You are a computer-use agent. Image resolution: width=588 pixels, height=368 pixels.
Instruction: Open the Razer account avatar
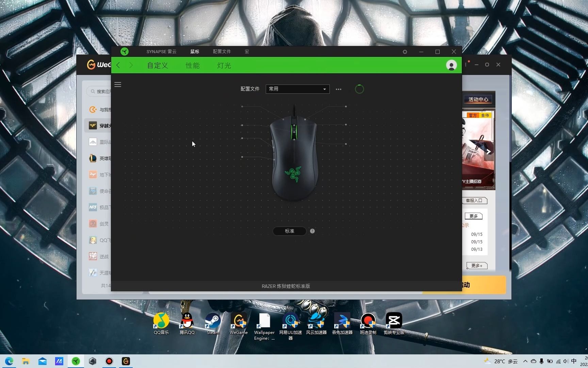coord(452,65)
